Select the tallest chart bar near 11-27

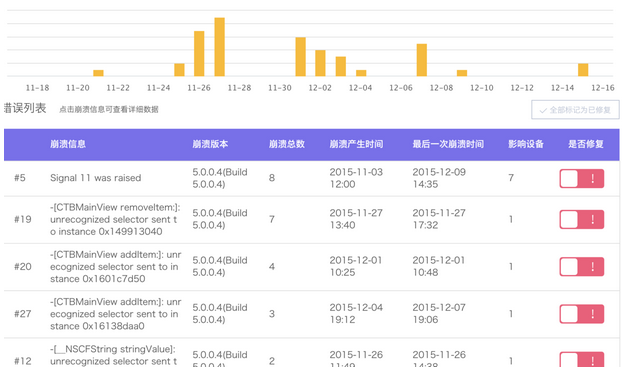tap(219, 47)
